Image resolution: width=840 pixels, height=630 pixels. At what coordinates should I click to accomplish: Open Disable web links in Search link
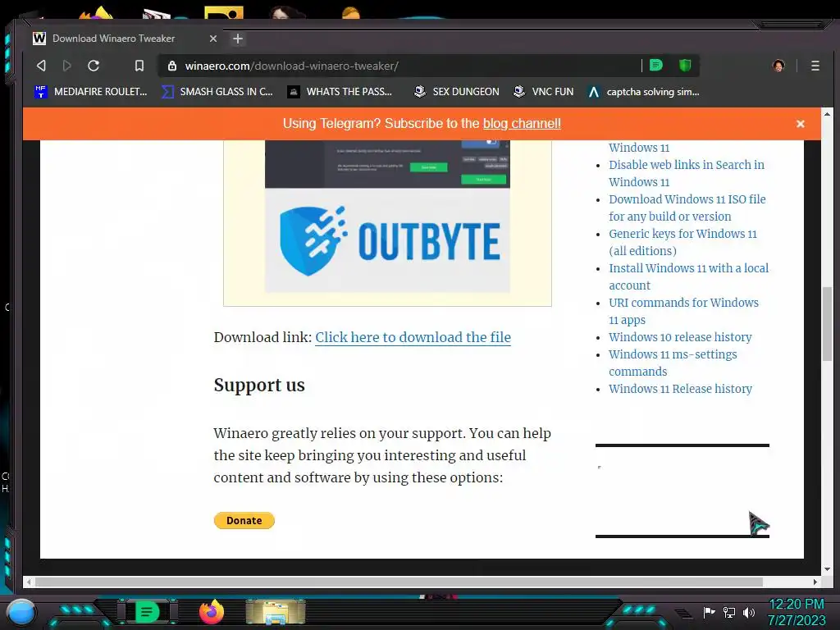(x=687, y=173)
